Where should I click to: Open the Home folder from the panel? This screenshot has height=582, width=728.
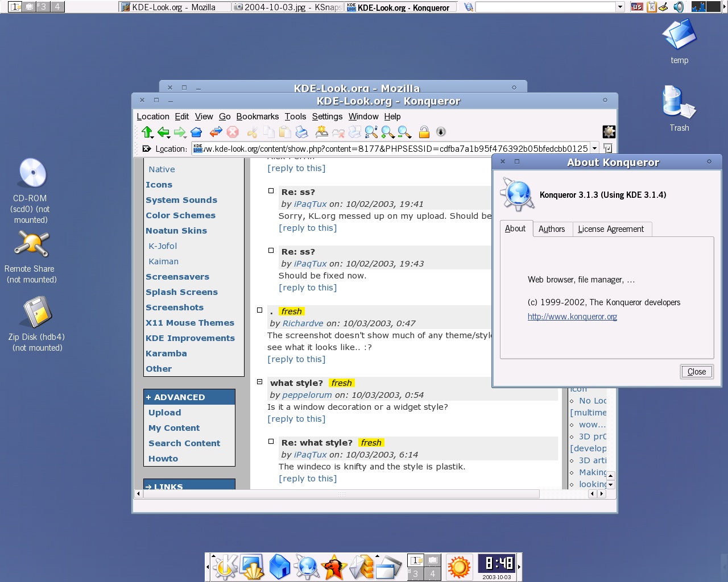[x=279, y=567]
